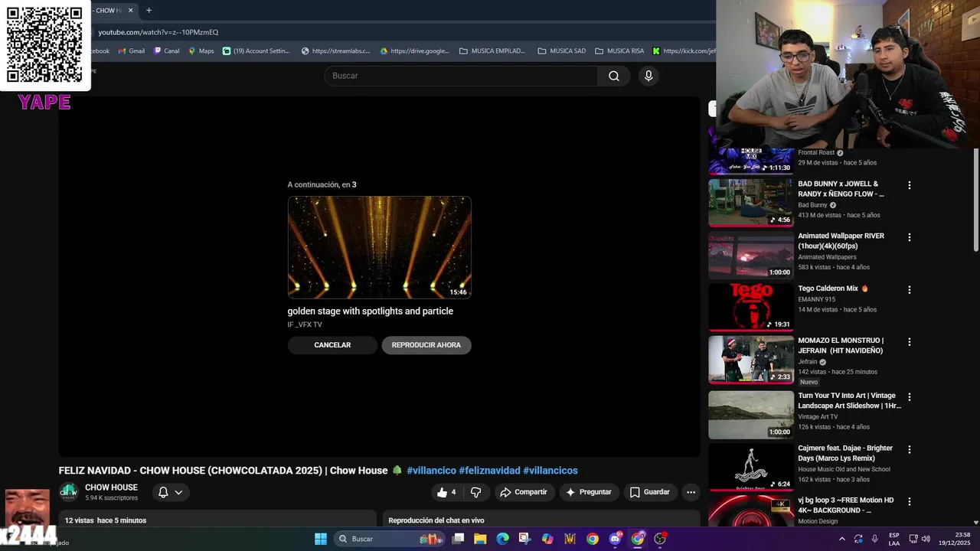Open options for BAD BUNNY x JOWELL video
The height and width of the screenshot is (551, 980).
pos(910,185)
